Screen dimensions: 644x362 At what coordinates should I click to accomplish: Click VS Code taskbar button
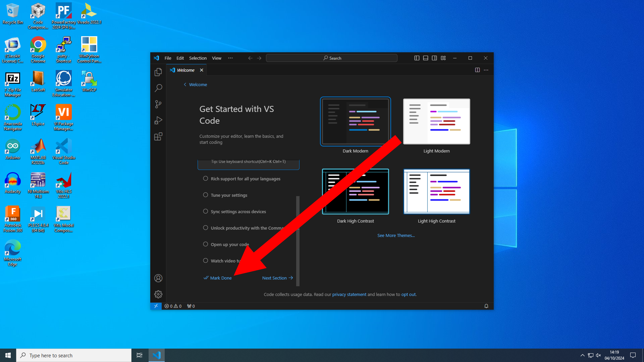[156, 355]
